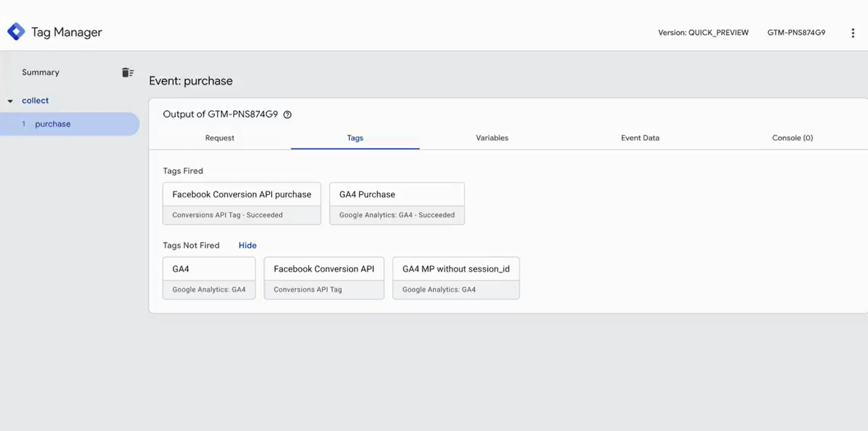This screenshot has height=431, width=868.
Task: Clear events using the trash icon
Action: click(x=127, y=72)
